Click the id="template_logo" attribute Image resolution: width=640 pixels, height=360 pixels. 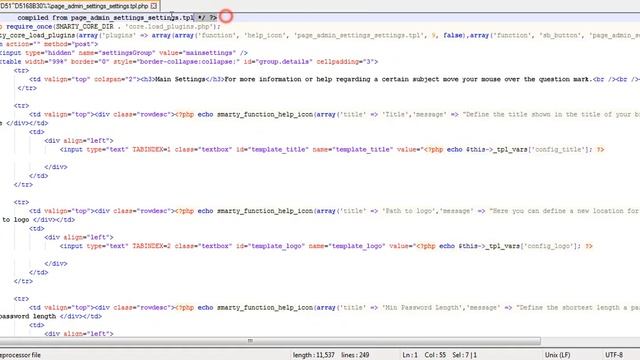[x=271, y=247]
